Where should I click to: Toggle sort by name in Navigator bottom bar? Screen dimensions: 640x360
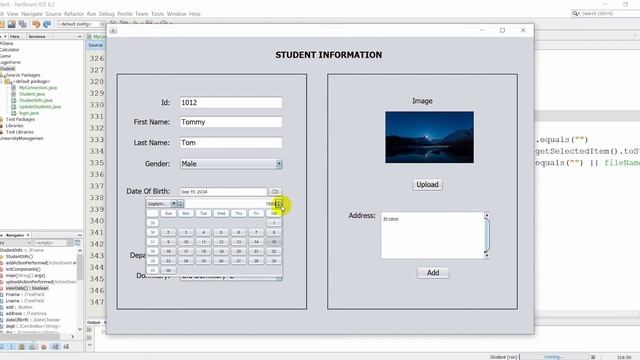[x=55, y=347]
